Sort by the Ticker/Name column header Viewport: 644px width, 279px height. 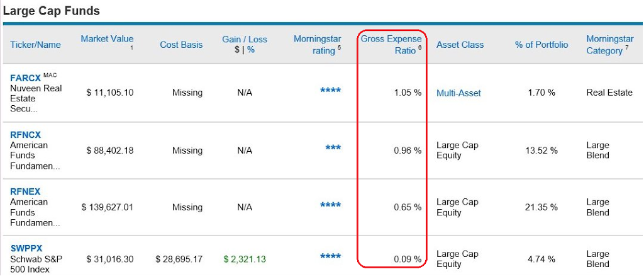tap(35, 45)
